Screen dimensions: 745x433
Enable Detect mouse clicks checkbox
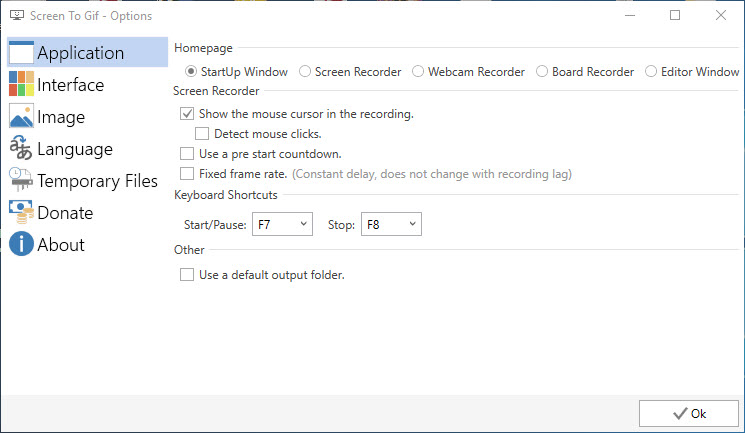coord(202,134)
